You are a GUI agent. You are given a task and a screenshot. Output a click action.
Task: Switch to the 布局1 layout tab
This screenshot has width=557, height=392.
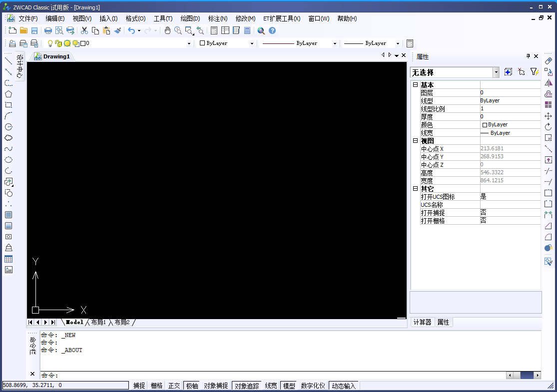(99, 322)
